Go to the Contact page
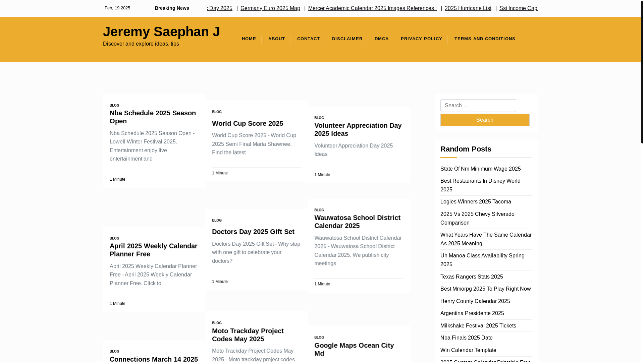The image size is (644, 362). 308,39
